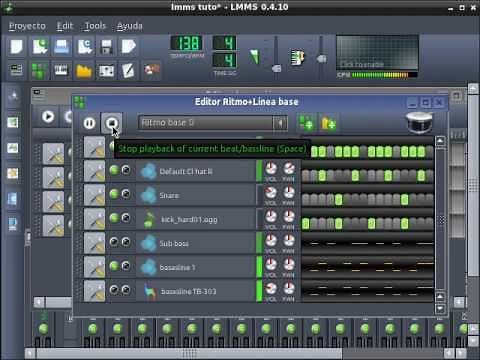This screenshot has width=480, height=360.
Task: Open the Default hat instrument window
Action: (x=196, y=171)
